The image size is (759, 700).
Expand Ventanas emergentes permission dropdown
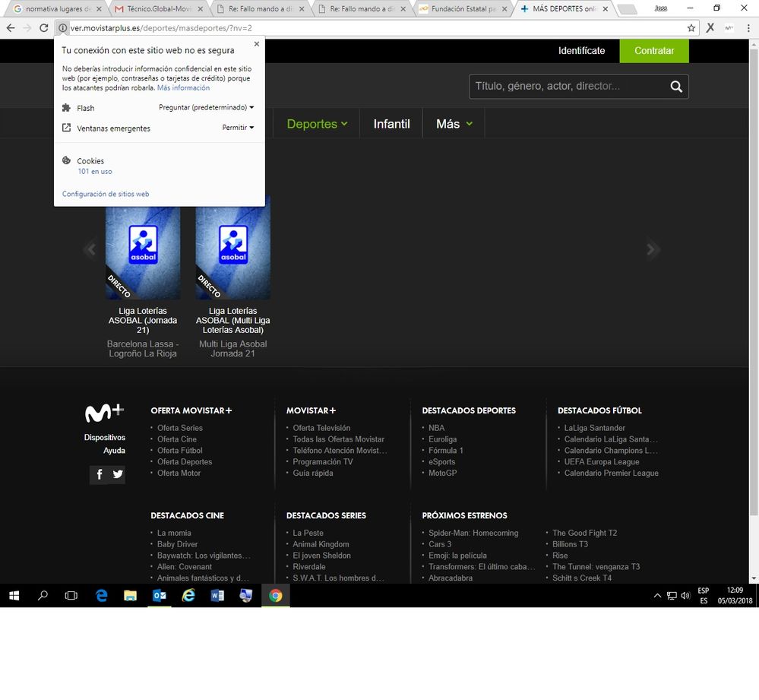tap(238, 128)
